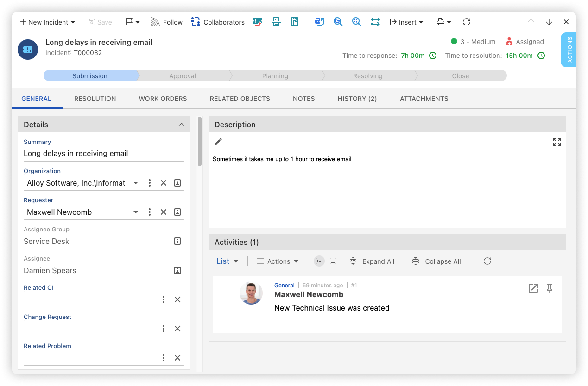Open Organization more options (three dots)

pos(150,183)
